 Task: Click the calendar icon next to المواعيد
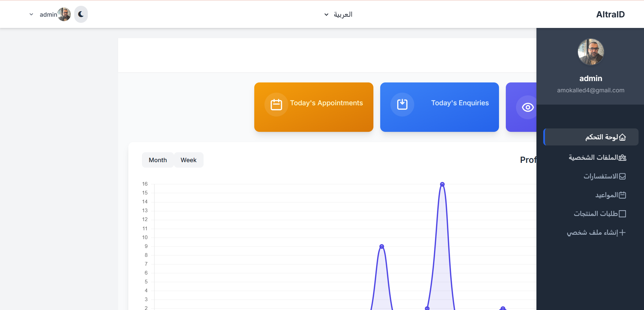pyautogui.click(x=623, y=195)
